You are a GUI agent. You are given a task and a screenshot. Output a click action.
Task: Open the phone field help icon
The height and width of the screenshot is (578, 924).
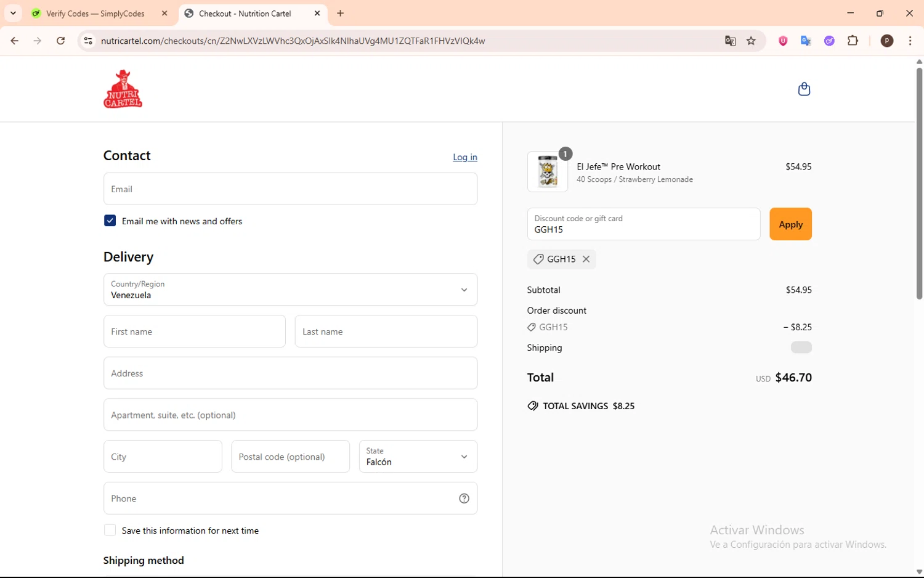point(464,499)
